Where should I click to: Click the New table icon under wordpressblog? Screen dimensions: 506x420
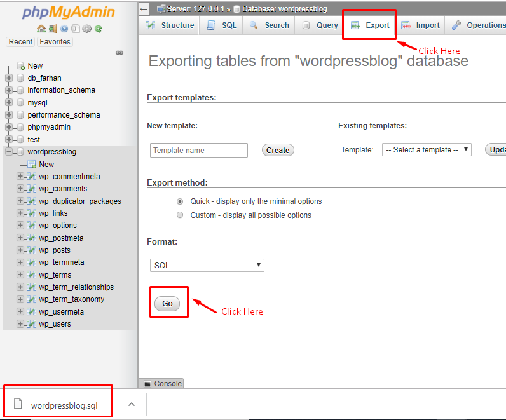pos(32,165)
